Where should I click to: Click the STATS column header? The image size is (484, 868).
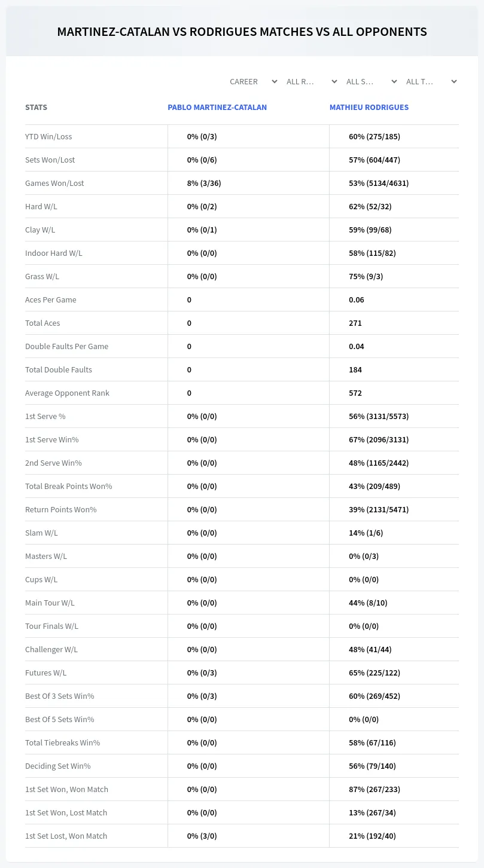point(36,108)
